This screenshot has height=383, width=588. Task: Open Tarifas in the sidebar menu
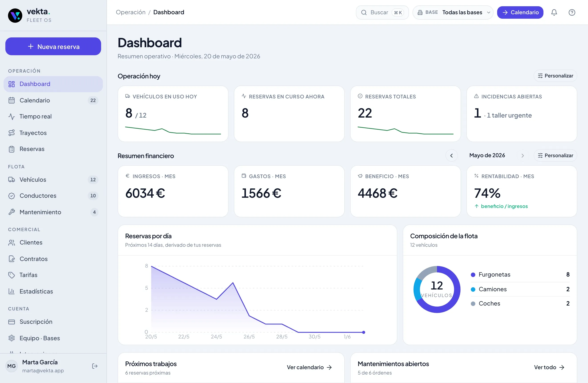(53, 275)
